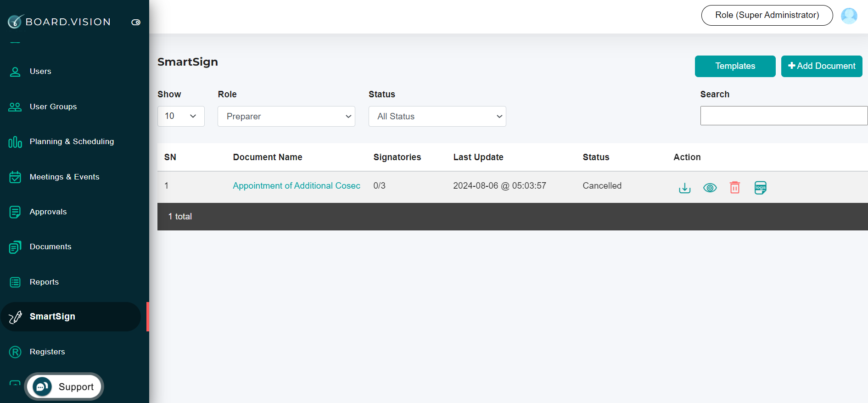Sort by SN column header

tap(170, 157)
